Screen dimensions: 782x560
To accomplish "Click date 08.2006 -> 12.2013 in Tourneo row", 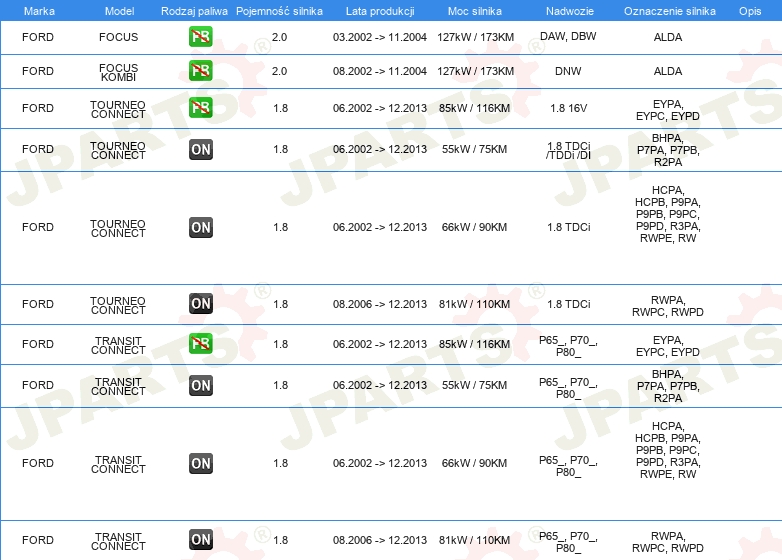I will (380, 304).
